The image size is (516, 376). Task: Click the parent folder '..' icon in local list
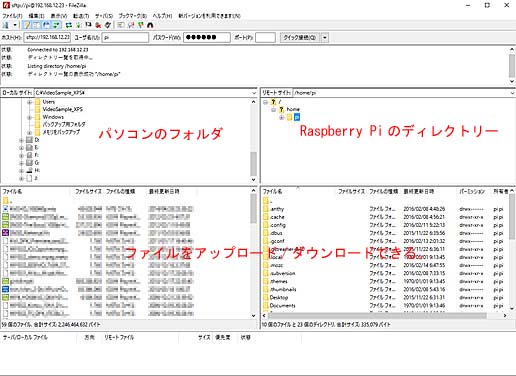[6, 201]
